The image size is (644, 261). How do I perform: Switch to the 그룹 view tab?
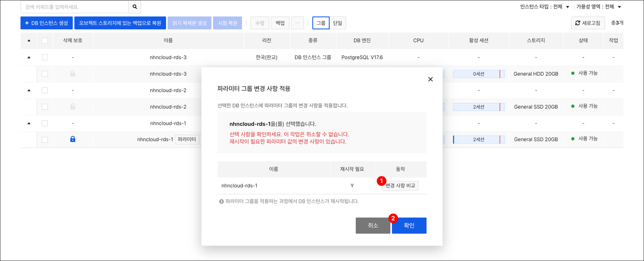point(321,23)
